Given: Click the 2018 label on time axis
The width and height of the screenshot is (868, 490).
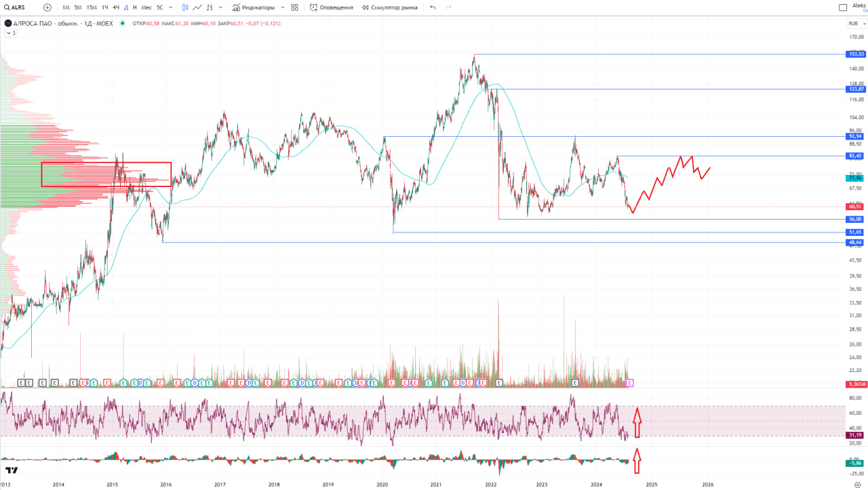Looking at the screenshot, I should pyautogui.click(x=274, y=485).
